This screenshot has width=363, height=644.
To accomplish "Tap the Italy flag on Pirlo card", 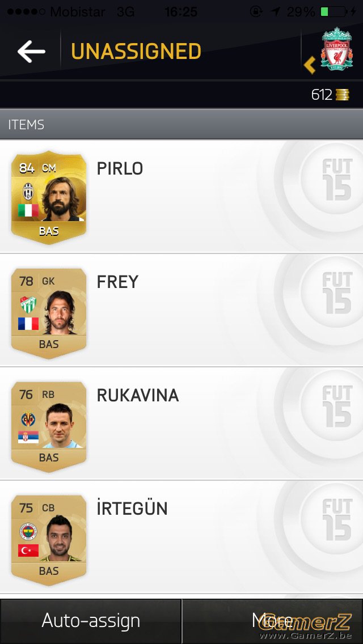I will (28, 210).
